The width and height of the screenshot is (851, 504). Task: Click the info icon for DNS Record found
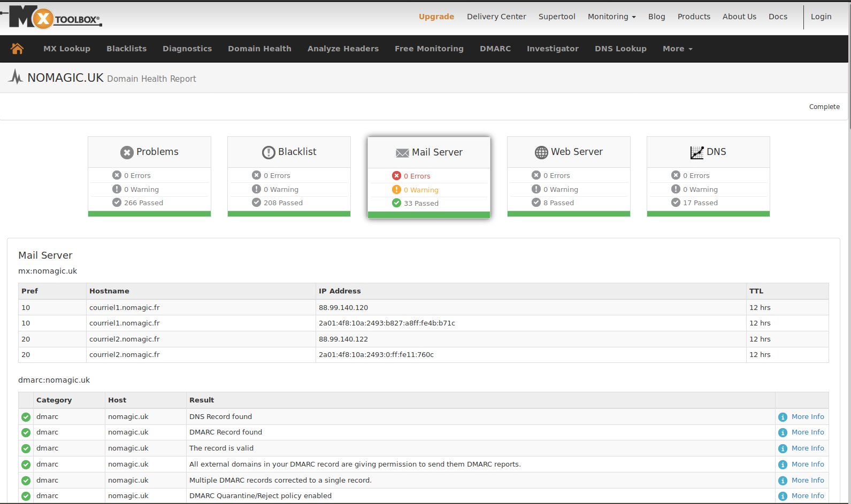(783, 417)
